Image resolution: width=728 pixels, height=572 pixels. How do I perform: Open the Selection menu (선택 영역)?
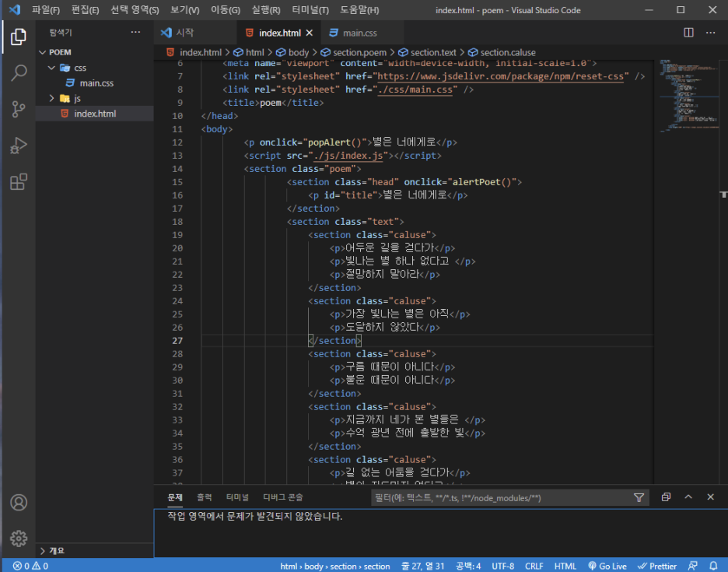(135, 10)
